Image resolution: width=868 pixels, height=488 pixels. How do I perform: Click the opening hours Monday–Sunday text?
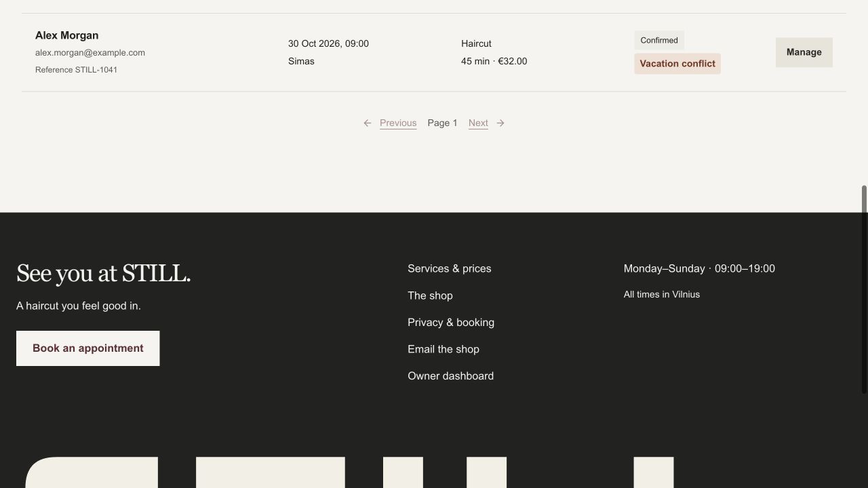pos(699,268)
